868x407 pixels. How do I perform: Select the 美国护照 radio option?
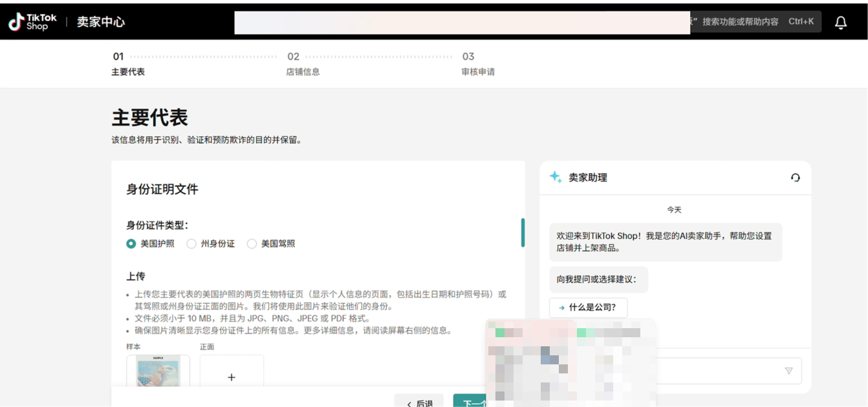(x=131, y=244)
